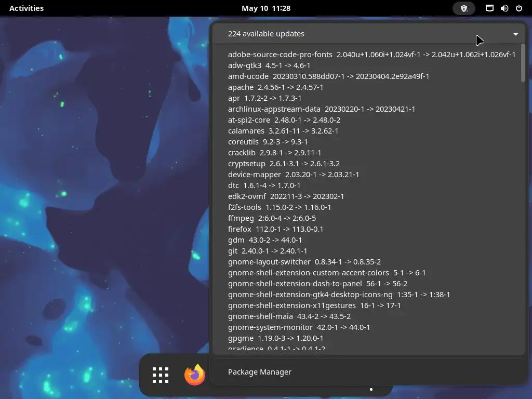Image resolution: width=532 pixels, height=399 pixels.
Task: Select the adw-gtk3 4.5-1 update row
Action: click(x=269, y=65)
